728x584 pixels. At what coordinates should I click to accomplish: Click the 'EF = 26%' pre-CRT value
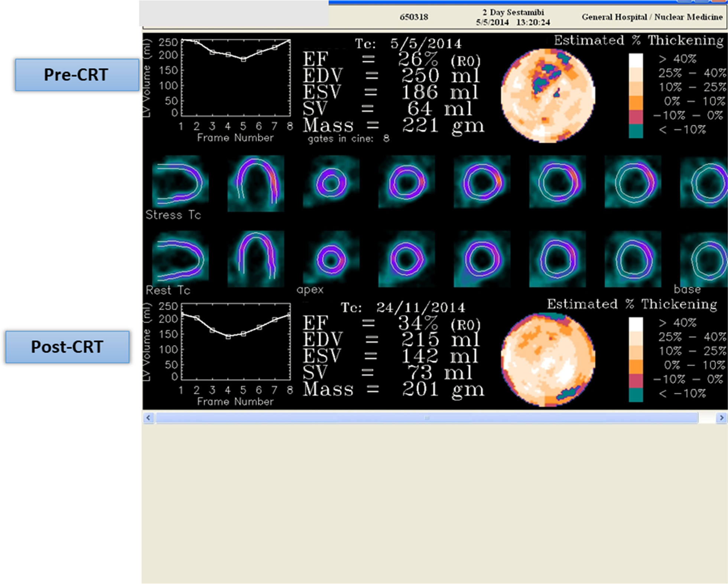[x=391, y=59]
